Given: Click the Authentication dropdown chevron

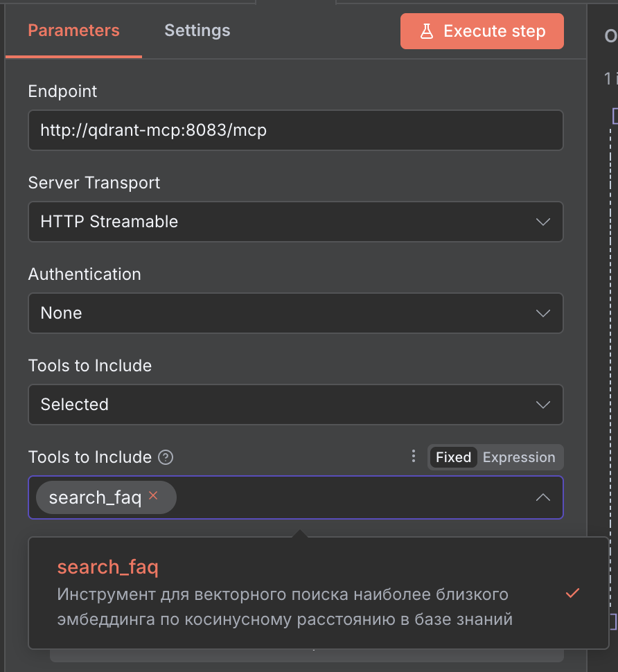Looking at the screenshot, I should point(543,312).
